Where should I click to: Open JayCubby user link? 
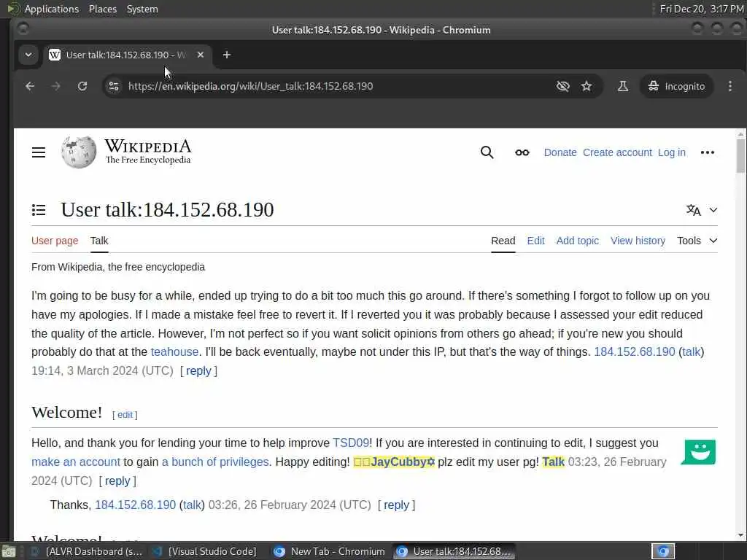coord(394,462)
